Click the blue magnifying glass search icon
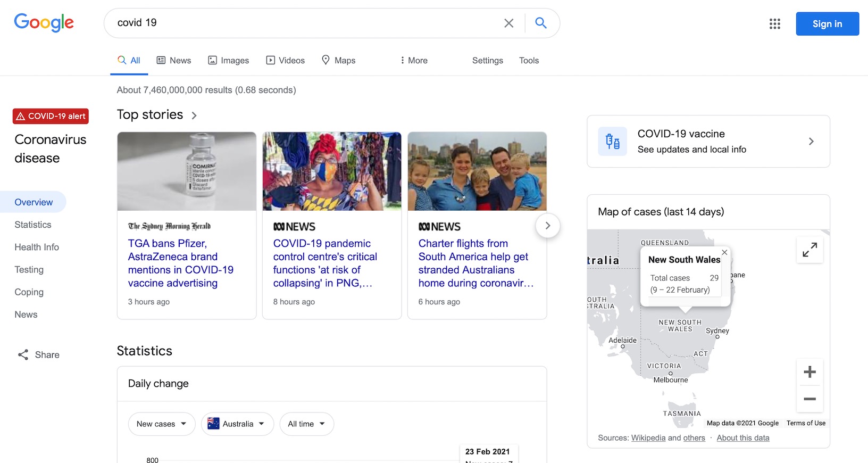 pyautogui.click(x=541, y=23)
